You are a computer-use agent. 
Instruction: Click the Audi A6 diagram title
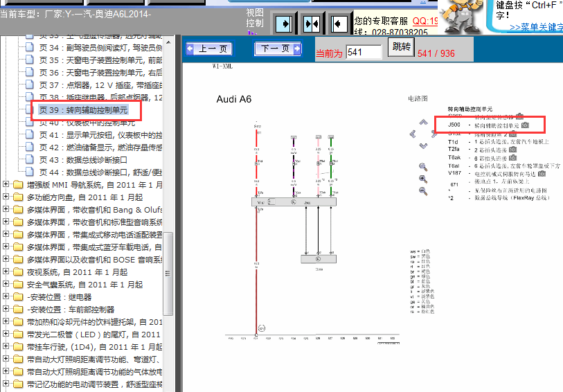point(234,99)
